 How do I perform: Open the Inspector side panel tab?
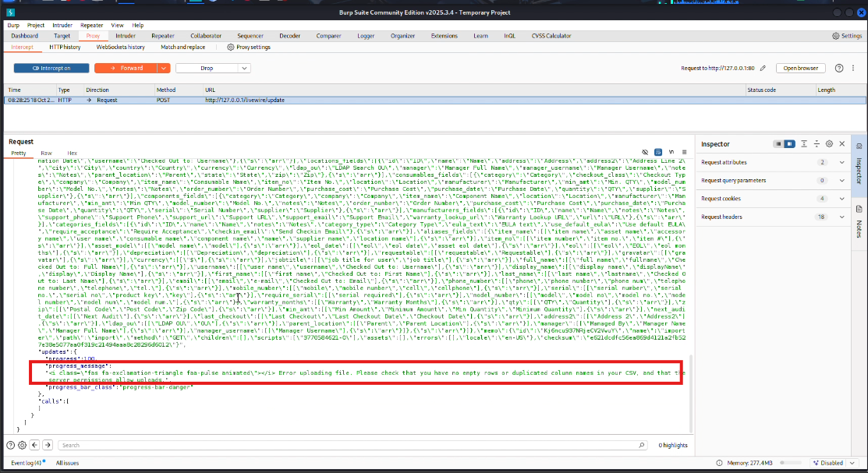click(x=859, y=165)
